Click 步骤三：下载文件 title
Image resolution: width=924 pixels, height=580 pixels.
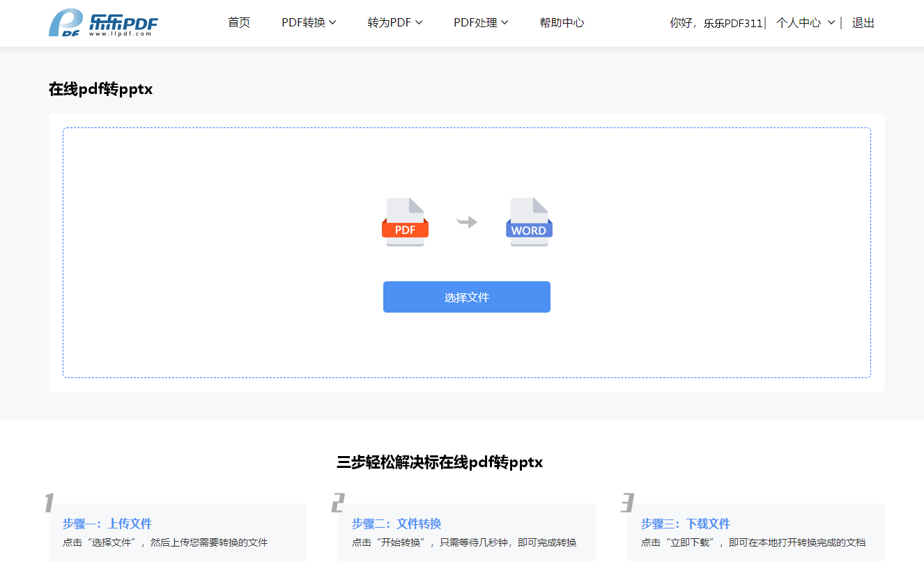coord(686,524)
